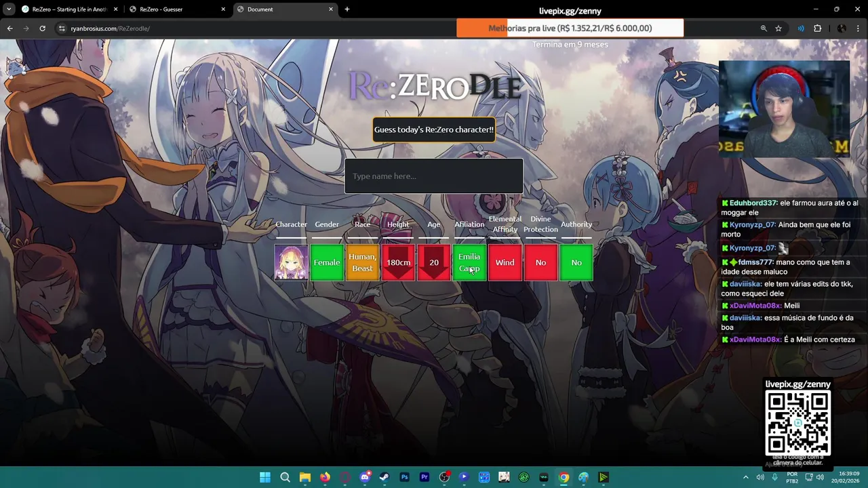Screen dimensions: 868x488
Task: Close the Re:Zero - Guesser tab
Action: pos(223,9)
